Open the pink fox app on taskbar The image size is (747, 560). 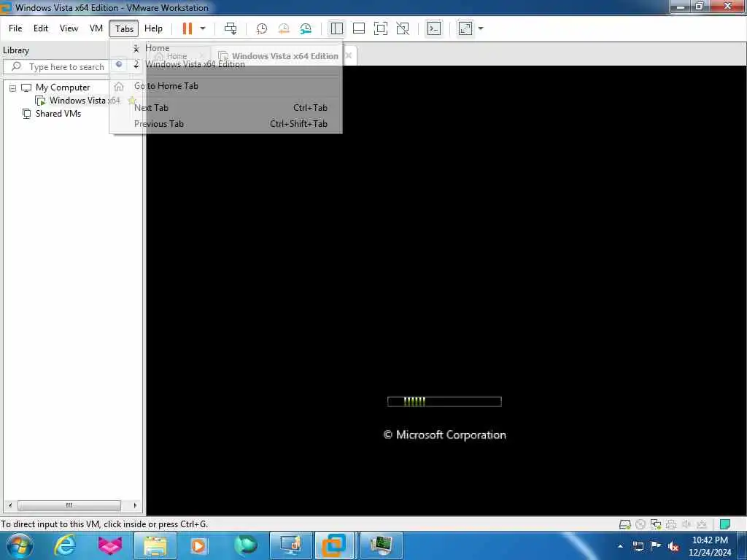click(110, 545)
